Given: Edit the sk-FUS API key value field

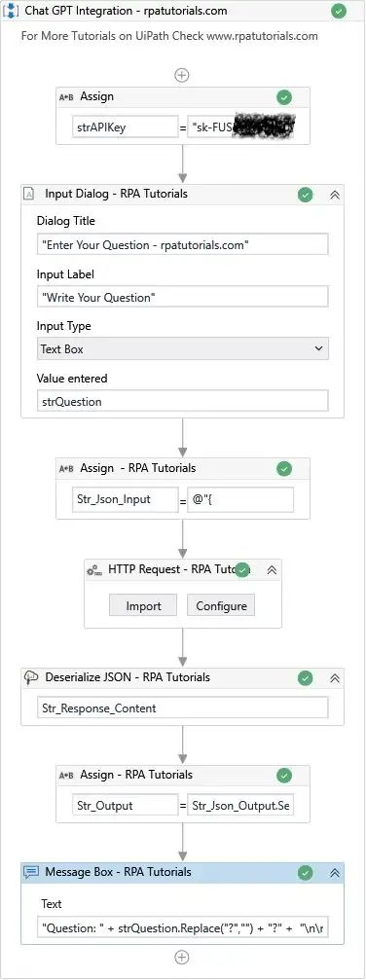Looking at the screenshot, I should coord(240,127).
